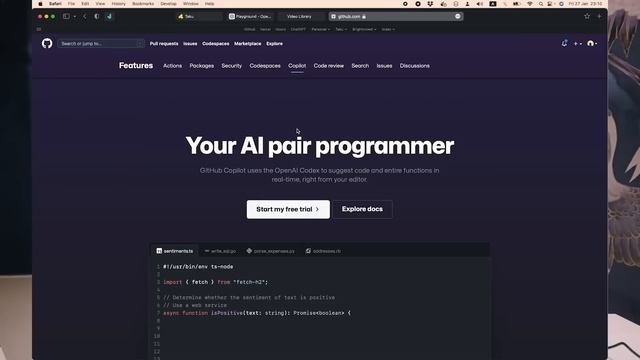Screen dimensions: 640x360
Task: Click Start my free trial button
Action: pos(288,209)
